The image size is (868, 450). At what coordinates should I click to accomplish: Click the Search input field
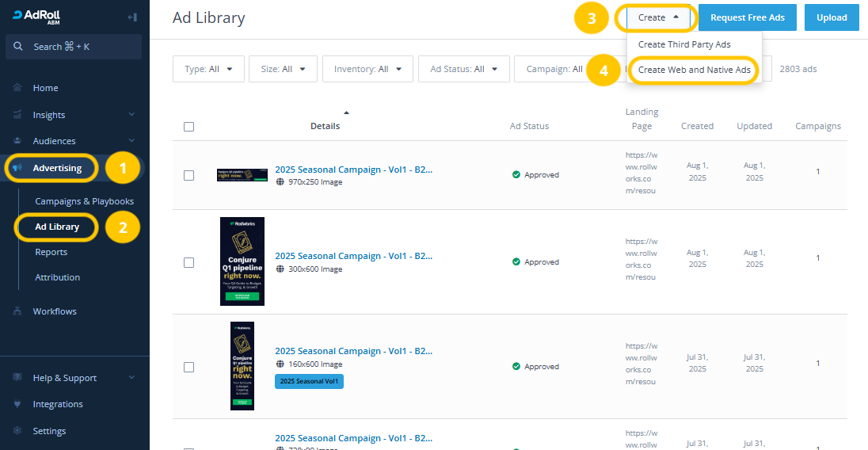point(74,47)
